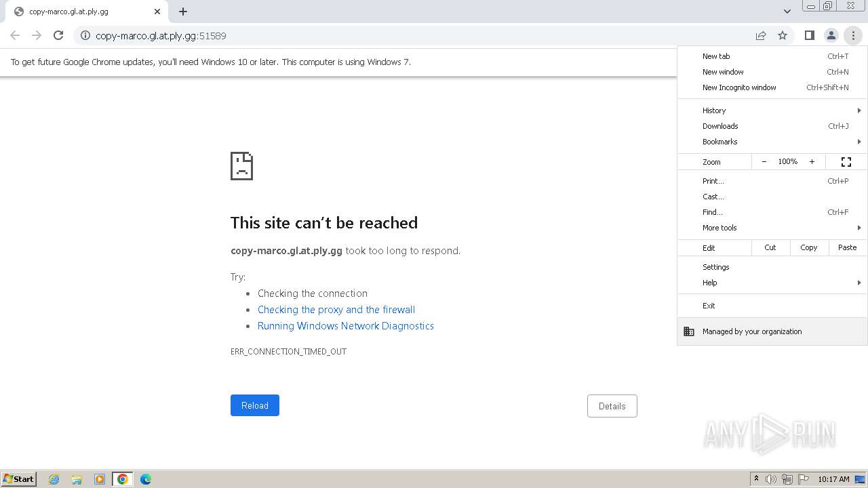This screenshot has width=868, height=488.
Task: Open tab search chevron
Action: pyautogui.click(x=787, y=12)
